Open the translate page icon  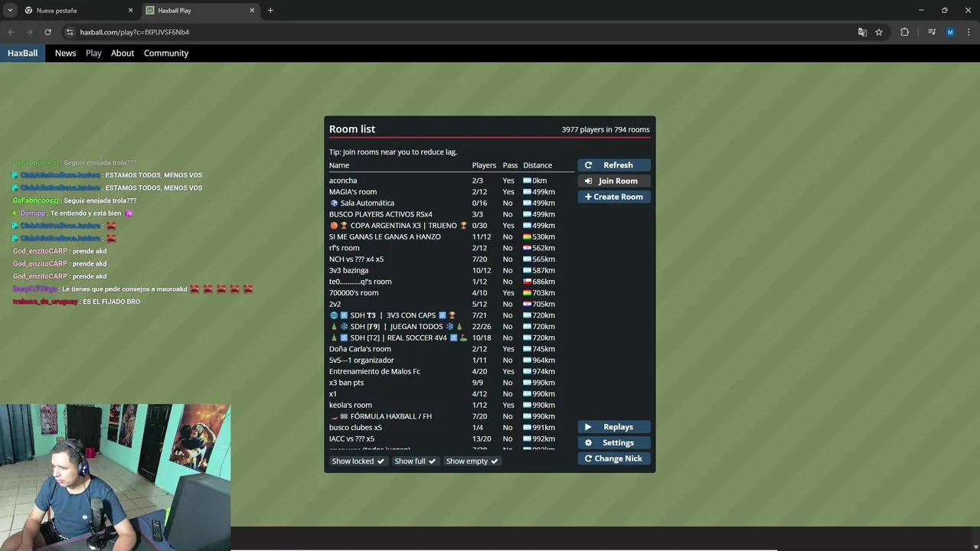(862, 32)
